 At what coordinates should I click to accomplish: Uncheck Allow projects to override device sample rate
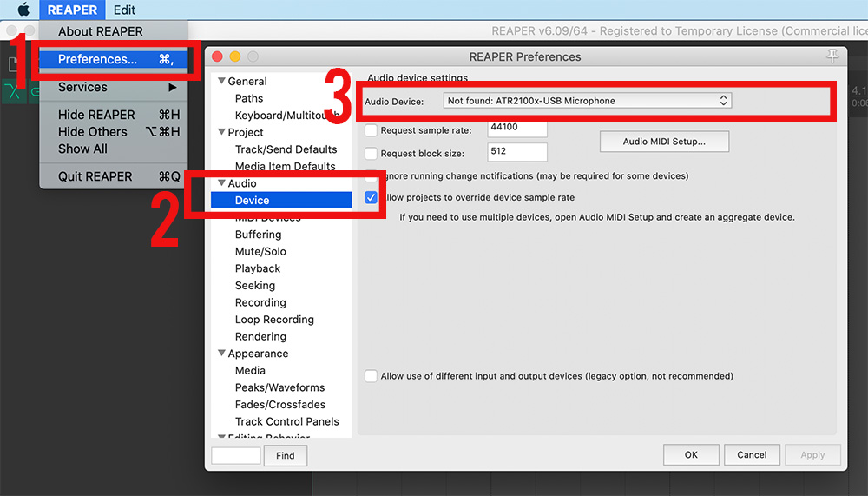371,197
